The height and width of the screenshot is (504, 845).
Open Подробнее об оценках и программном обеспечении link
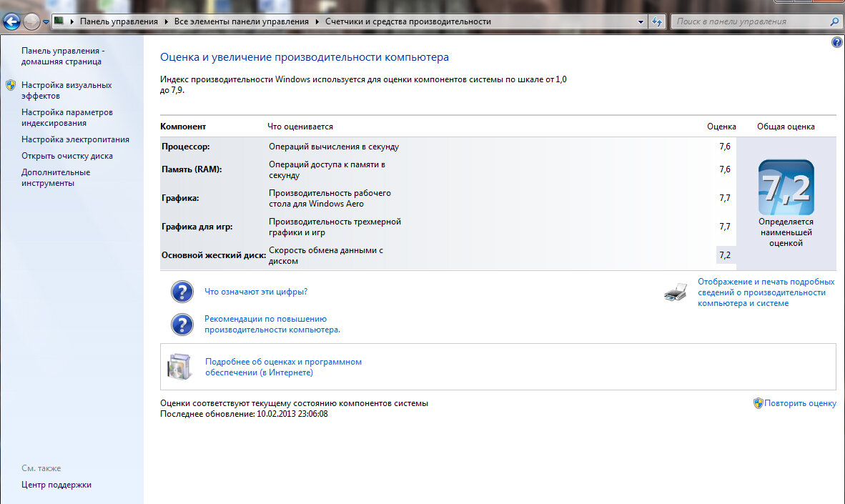[x=284, y=367]
